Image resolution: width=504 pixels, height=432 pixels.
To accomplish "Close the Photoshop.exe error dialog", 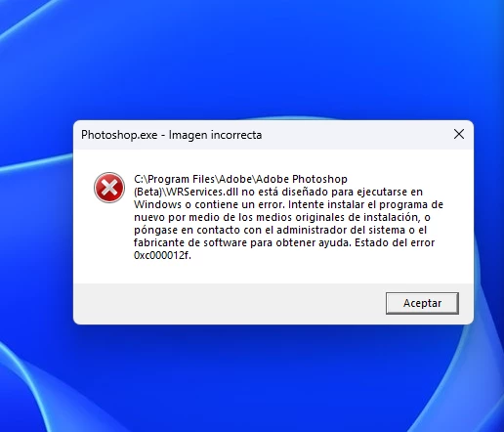I will click(x=459, y=134).
